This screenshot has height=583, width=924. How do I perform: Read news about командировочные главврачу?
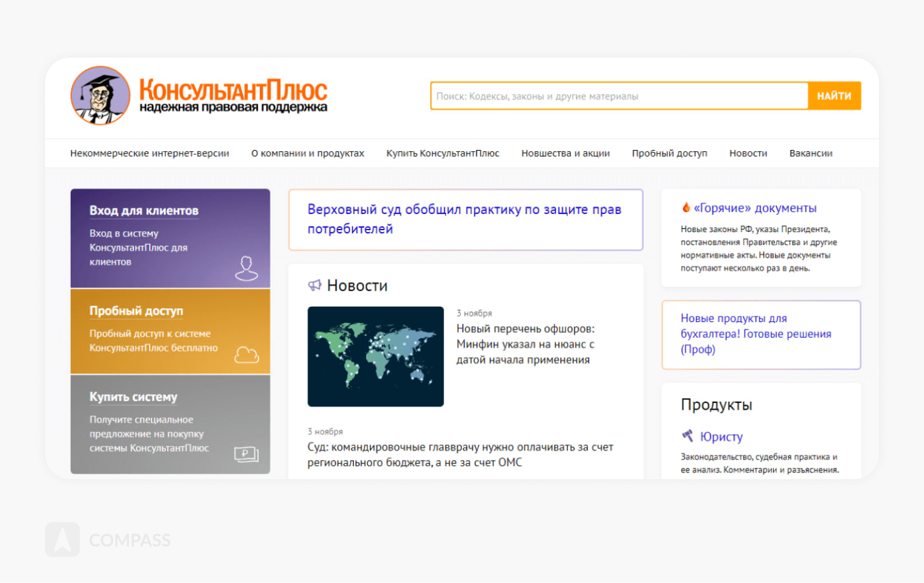[x=460, y=455]
